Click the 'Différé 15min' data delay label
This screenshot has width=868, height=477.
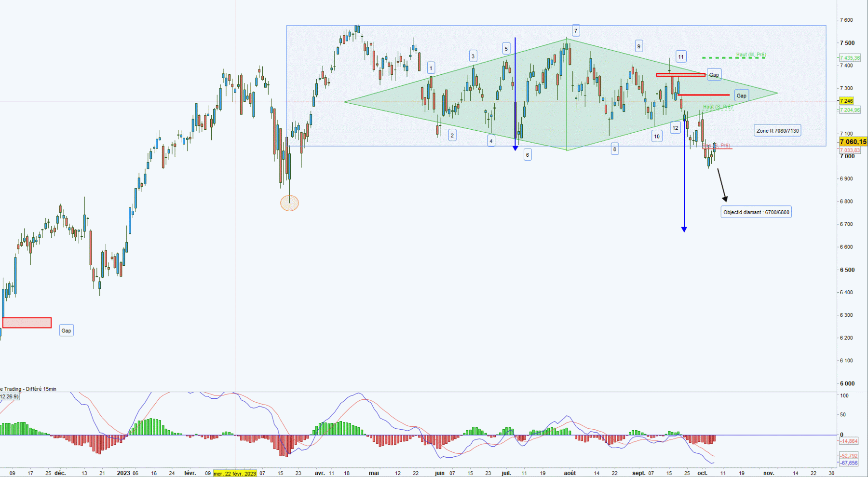tap(41, 389)
